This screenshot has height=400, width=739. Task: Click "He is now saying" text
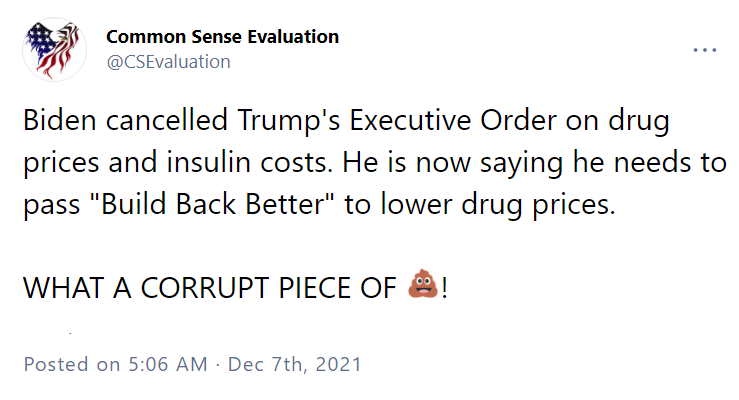(452, 163)
